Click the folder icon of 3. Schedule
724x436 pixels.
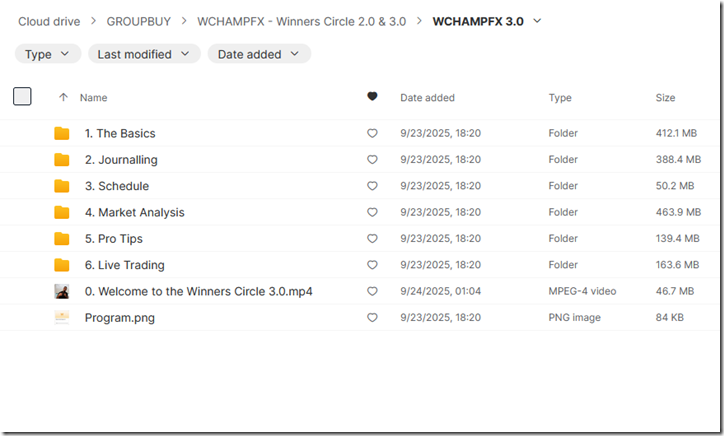(x=61, y=186)
